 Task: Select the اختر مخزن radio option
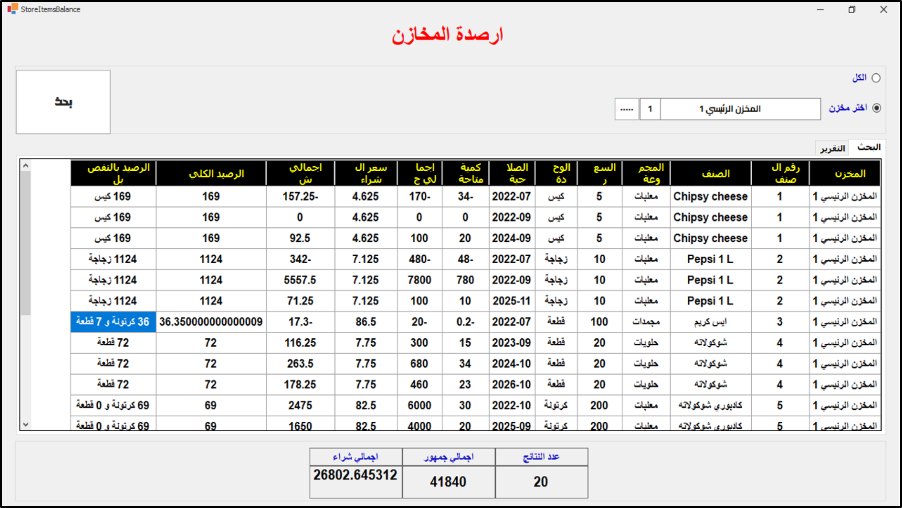(x=876, y=108)
